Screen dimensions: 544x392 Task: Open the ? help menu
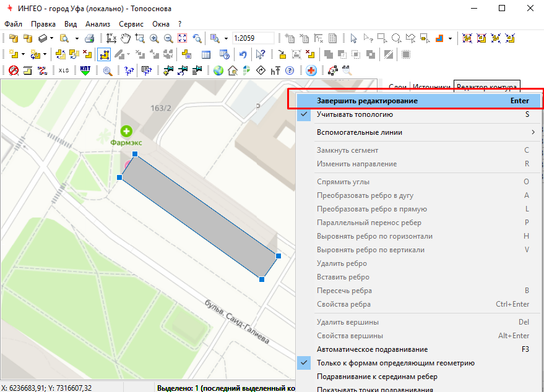pyautogui.click(x=179, y=24)
